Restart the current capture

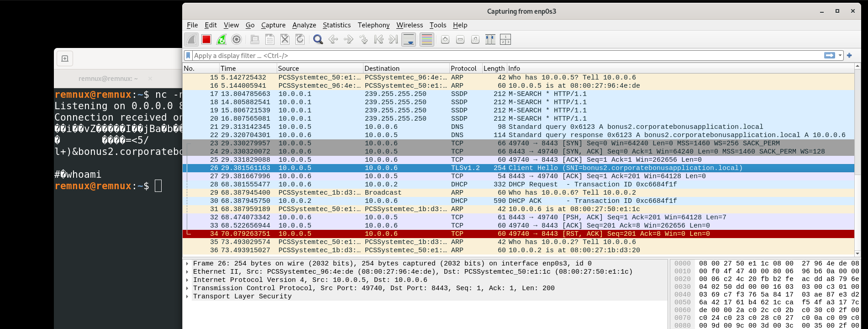pos(221,40)
